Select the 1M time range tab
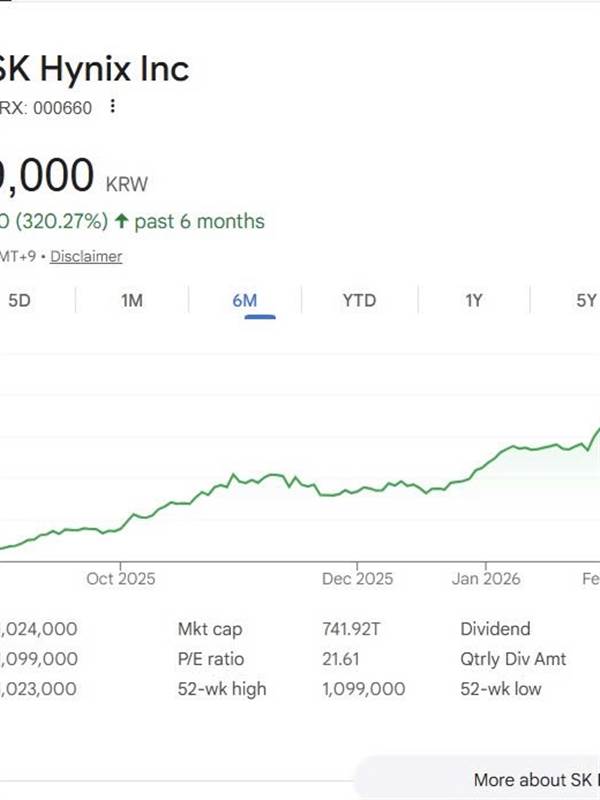This screenshot has width=600, height=800. tap(132, 300)
